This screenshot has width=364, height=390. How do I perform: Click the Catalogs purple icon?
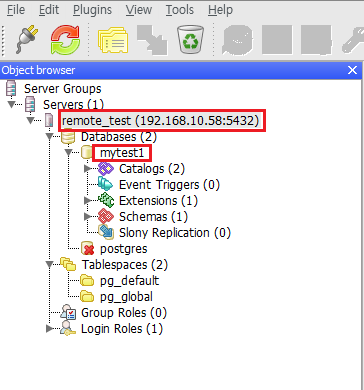tap(106, 168)
